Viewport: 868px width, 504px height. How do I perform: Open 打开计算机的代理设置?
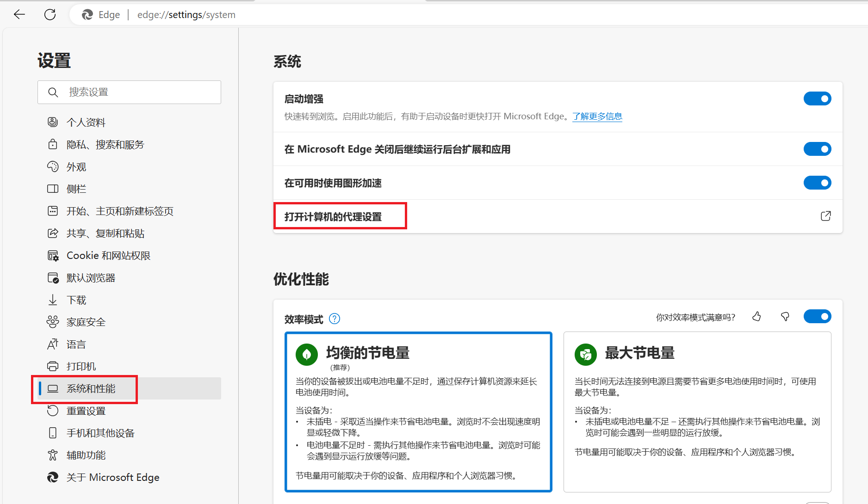point(558,216)
